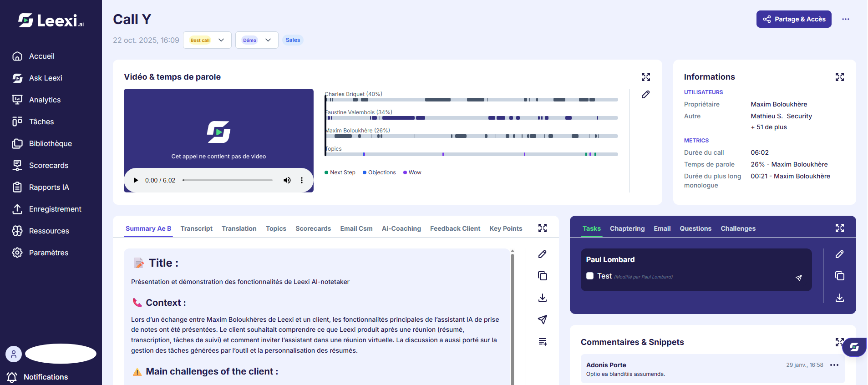Expand Commentaires & Snippets panel
868x385 pixels.
[x=839, y=342]
